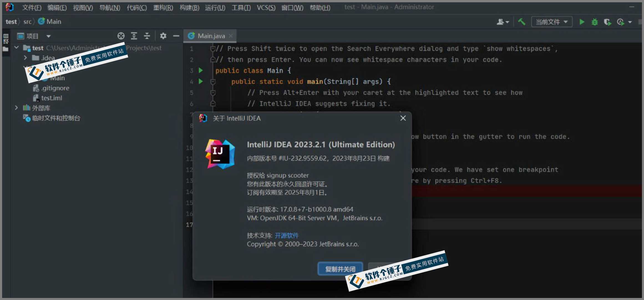Click line number 17 in the gutter
Image resolution: width=644 pixels, height=300 pixels.
(x=189, y=224)
